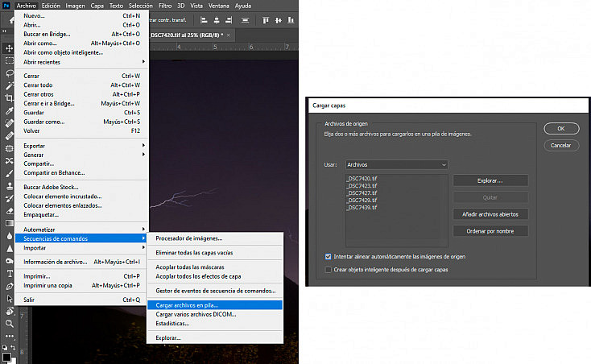
Task: Select _DSC7423.tif in file list
Action: pyautogui.click(x=362, y=186)
